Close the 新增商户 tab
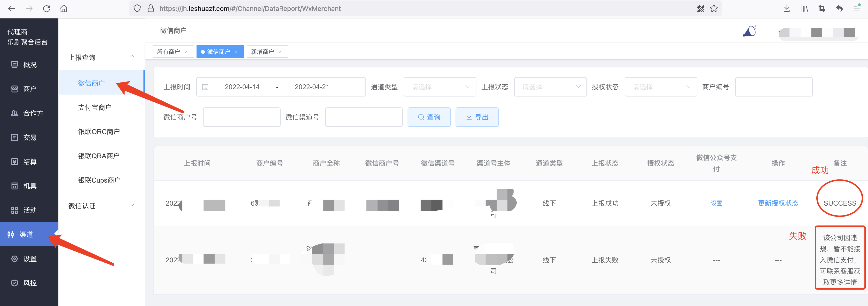Screen dimensions: 868x306 [280, 52]
